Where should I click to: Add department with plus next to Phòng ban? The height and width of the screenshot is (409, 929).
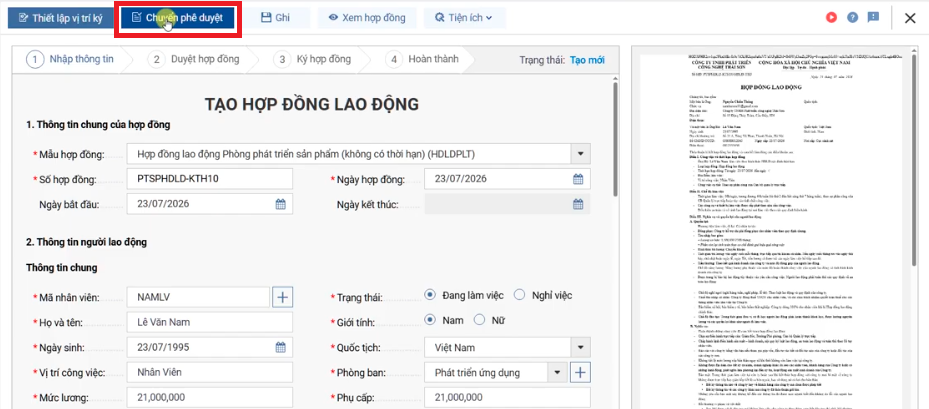point(580,372)
